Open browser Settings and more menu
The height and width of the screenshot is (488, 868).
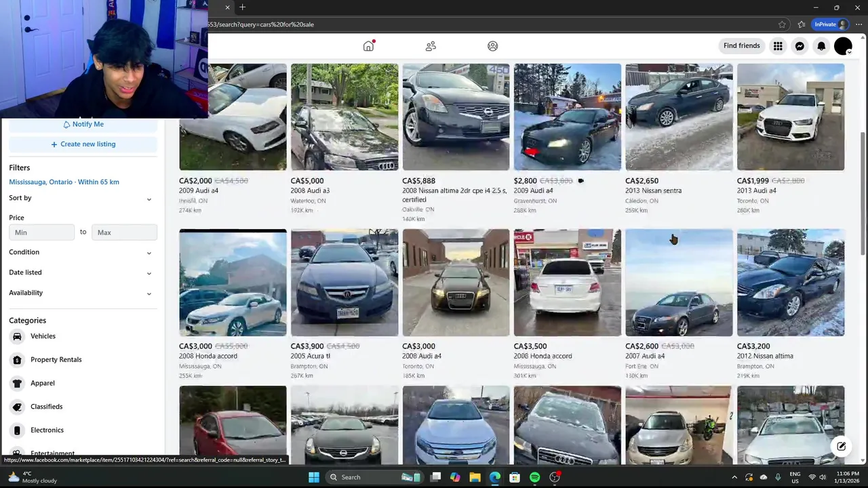tap(859, 24)
